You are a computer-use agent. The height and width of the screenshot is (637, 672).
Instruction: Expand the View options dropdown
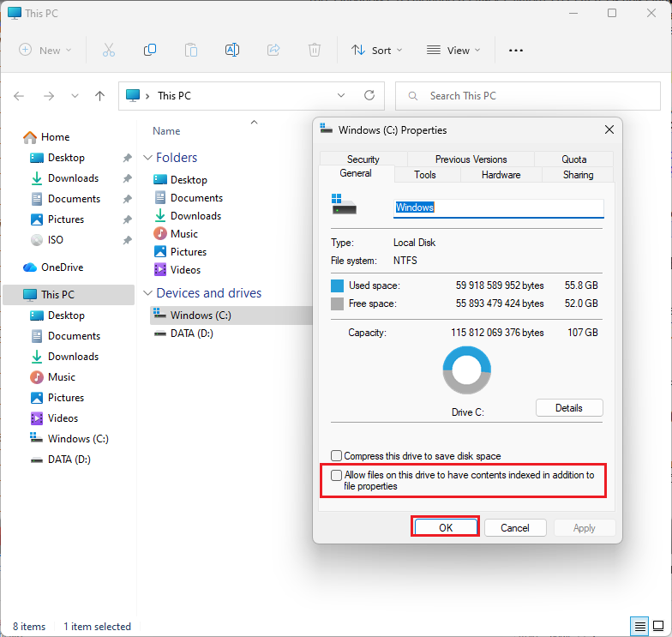click(453, 51)
